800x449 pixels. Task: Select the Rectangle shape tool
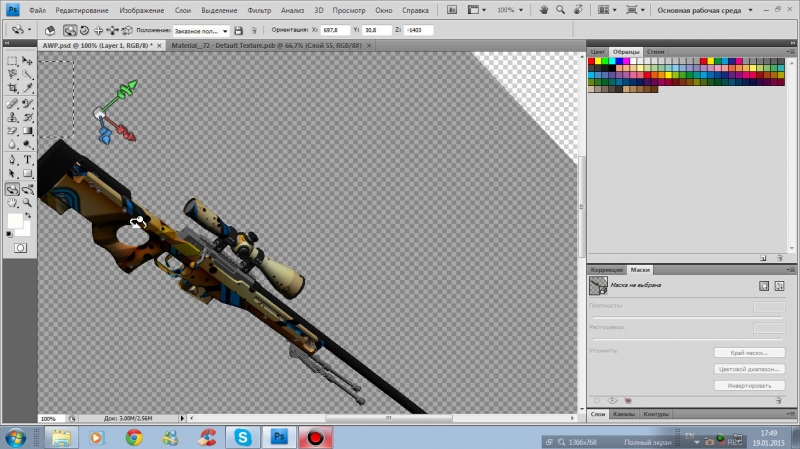tap(28, 173)
